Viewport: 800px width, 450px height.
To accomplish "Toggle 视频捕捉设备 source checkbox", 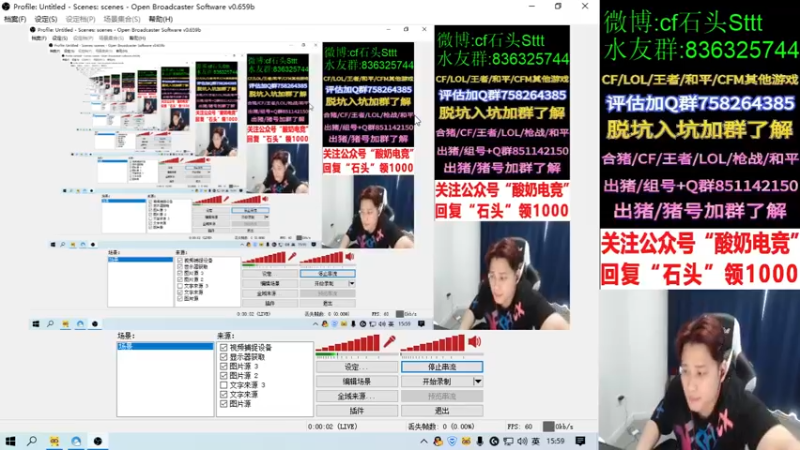I will (223, 347).
